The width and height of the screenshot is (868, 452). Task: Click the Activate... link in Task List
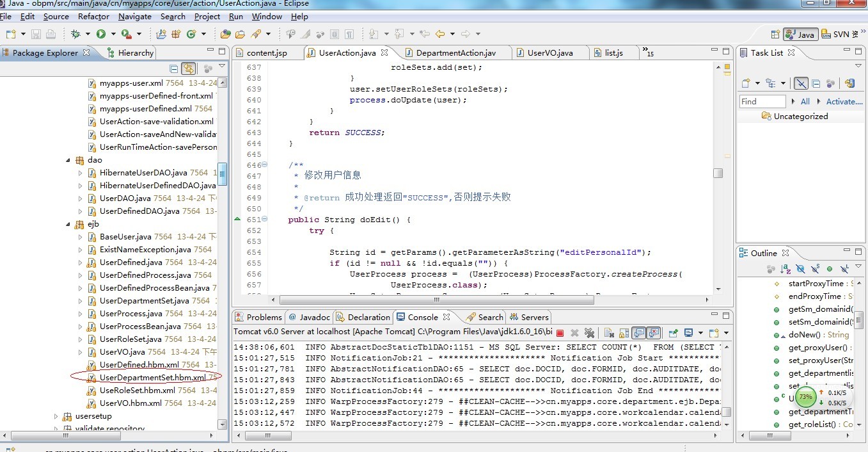pos(844,101)
